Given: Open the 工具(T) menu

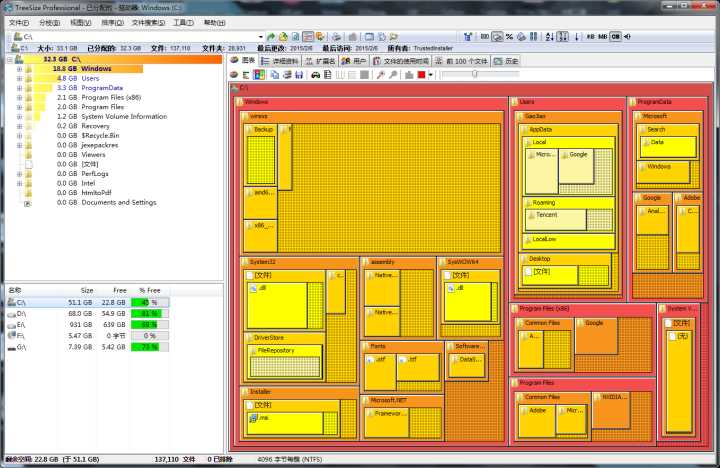Looking at the screenshot, I should click(183, 23).
